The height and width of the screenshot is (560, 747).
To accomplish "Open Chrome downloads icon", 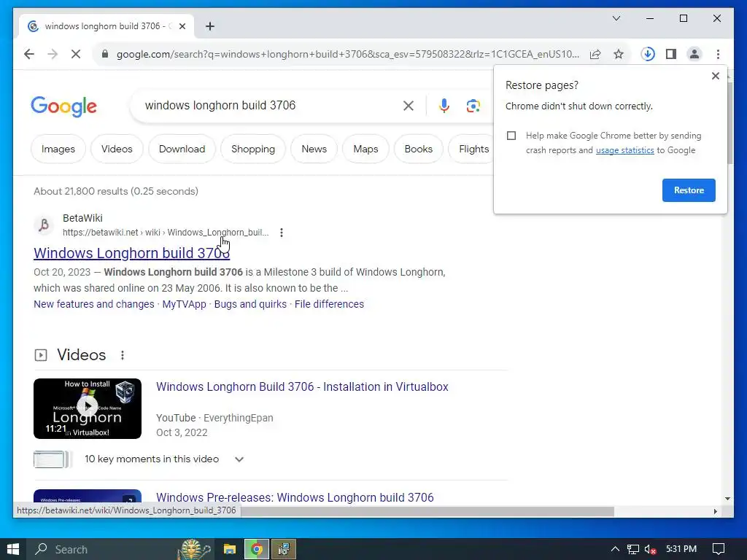I will (648, 54).
